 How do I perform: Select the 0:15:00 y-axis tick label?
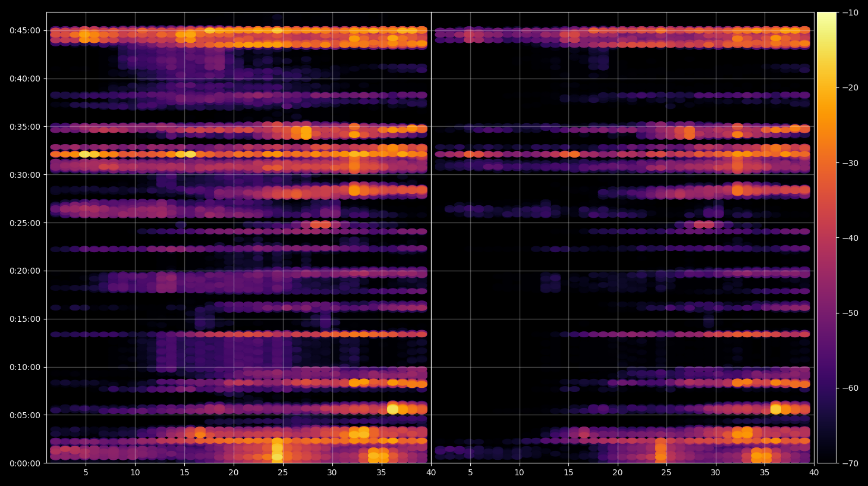click(x=25, y=319)
